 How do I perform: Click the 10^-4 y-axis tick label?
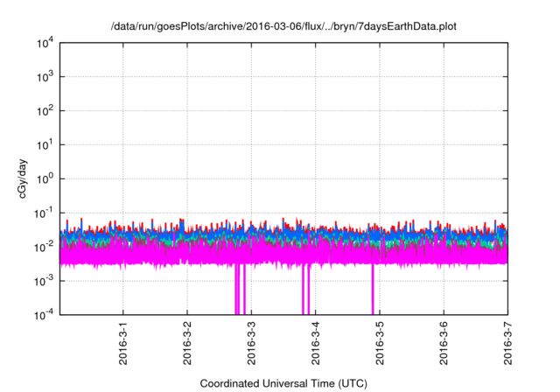pos(45,315)
